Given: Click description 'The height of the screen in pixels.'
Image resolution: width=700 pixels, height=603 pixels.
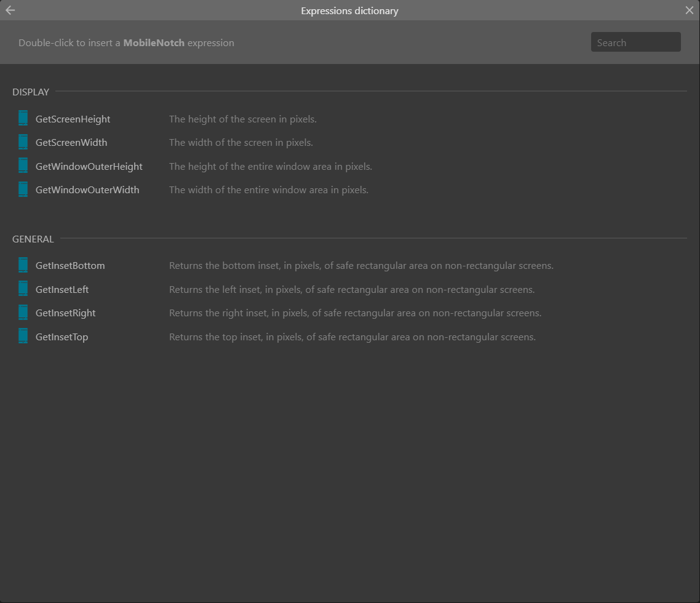Looking at the screenshot, I should coord(243,119).
